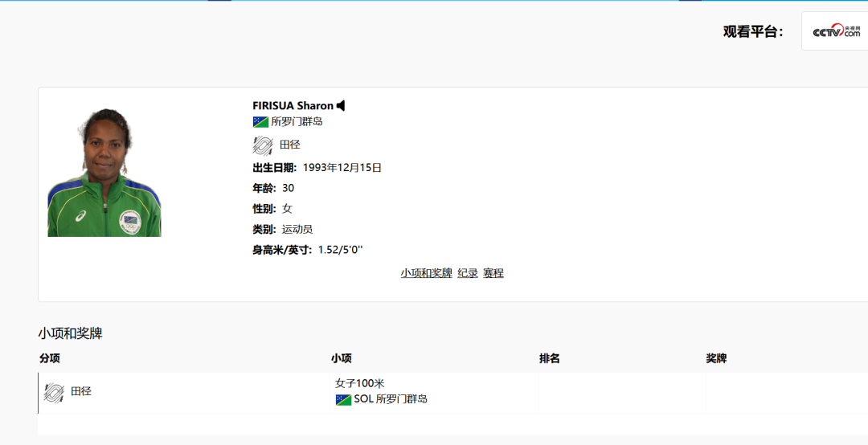Open SOL country code link in table
The width and height of the screenshot is (868, 445).
tap(364, 399)
